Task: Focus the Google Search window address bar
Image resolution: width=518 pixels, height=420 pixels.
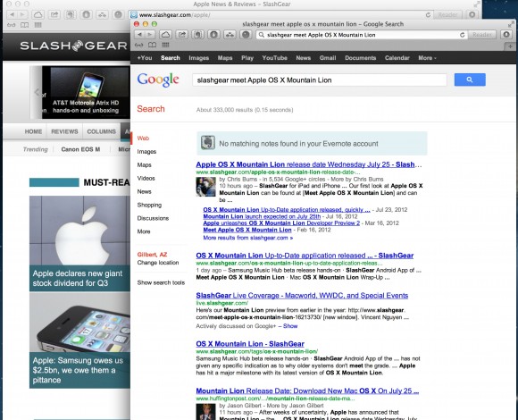Action: tap(362, 35)
